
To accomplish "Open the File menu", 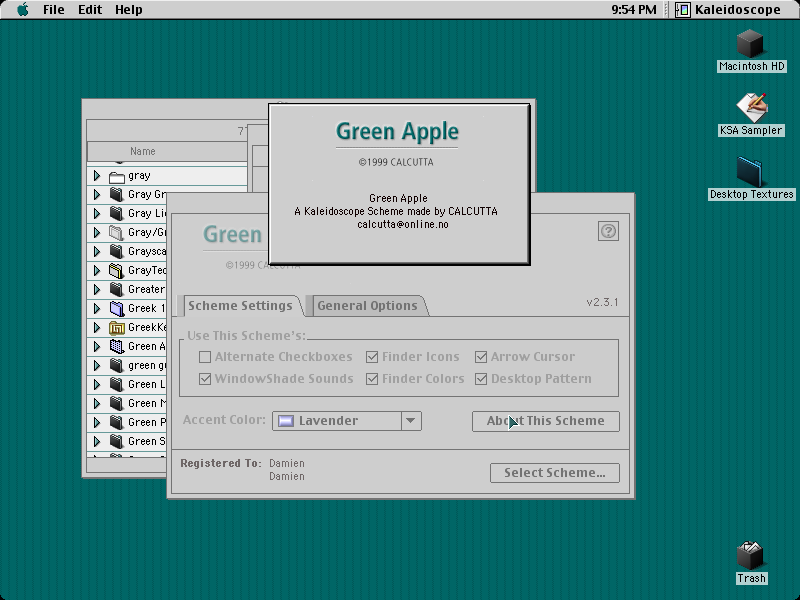I will tap(54, 10).
